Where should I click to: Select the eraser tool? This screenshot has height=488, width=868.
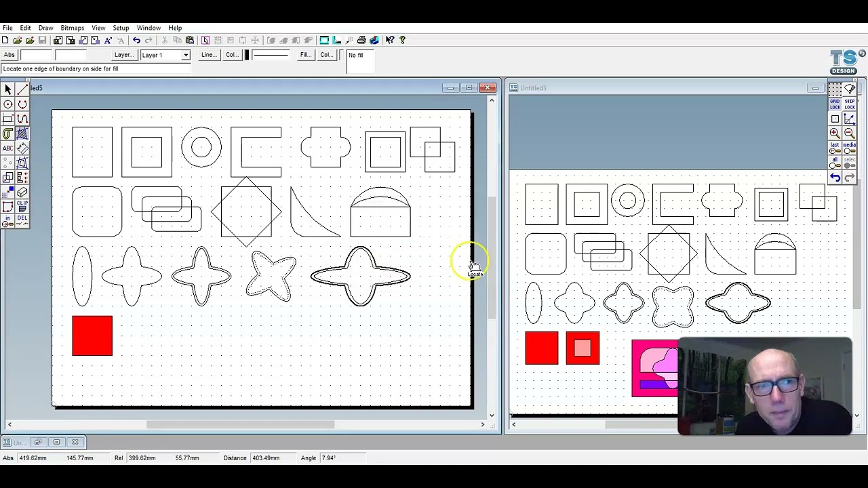[22, 192]
